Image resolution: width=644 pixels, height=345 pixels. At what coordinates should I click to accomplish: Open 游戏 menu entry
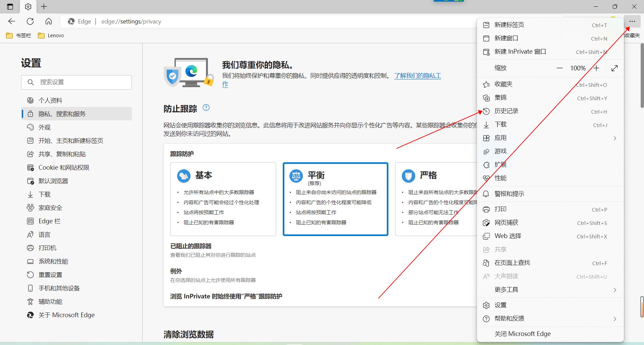click(x=550, y=152)
